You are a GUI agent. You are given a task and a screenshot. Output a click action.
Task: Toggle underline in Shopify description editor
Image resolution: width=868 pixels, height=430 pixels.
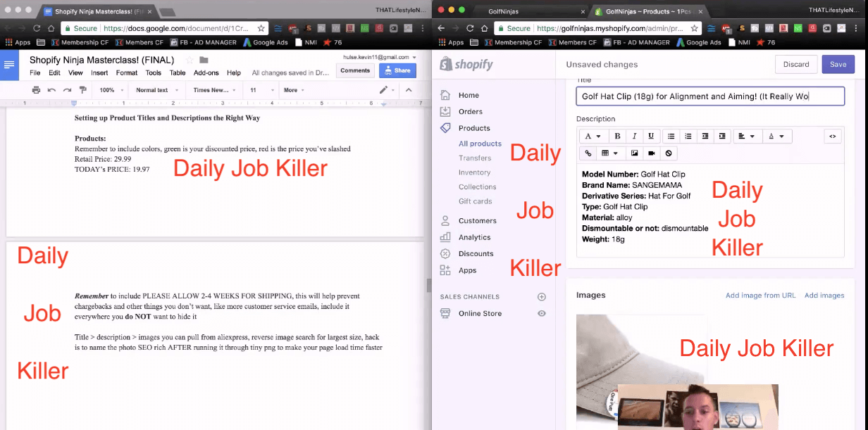pos(651,136)
